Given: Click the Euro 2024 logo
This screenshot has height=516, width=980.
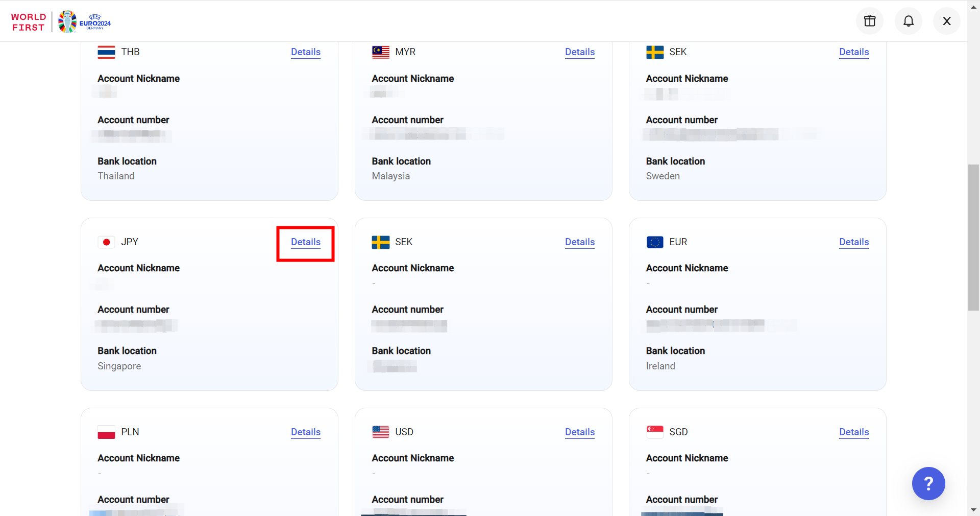Looking at the screenshot, I should [x=85, y=22].
